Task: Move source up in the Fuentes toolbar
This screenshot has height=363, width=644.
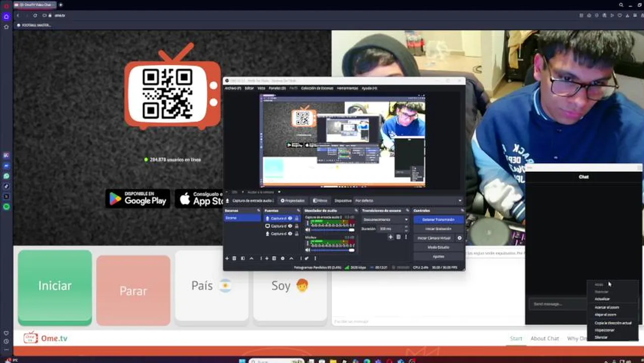Action: click(291, 258)
